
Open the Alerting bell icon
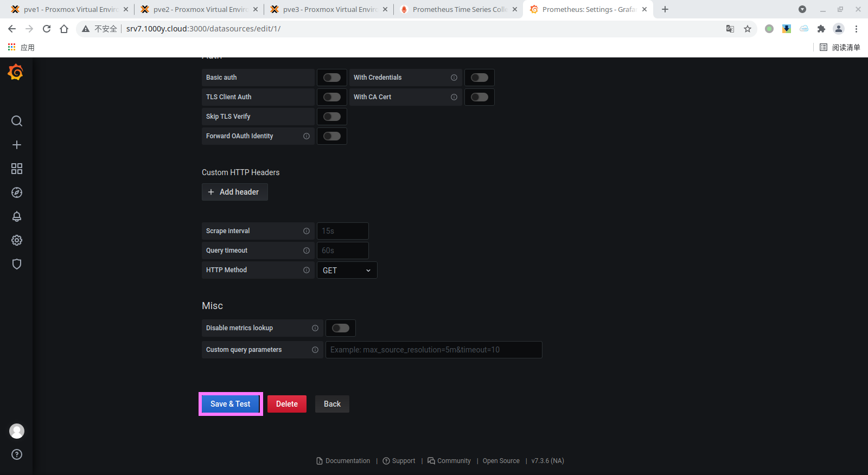point(17,216)
